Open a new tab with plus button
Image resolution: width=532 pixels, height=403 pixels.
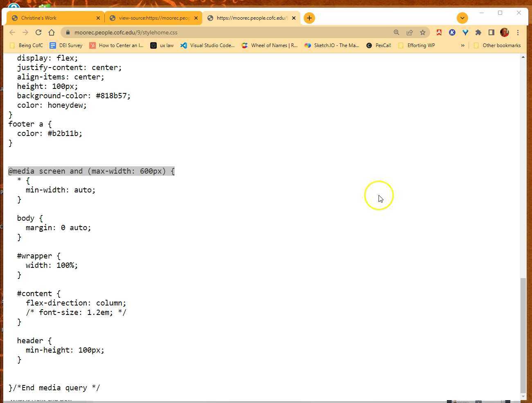click(x=309, y=18)
